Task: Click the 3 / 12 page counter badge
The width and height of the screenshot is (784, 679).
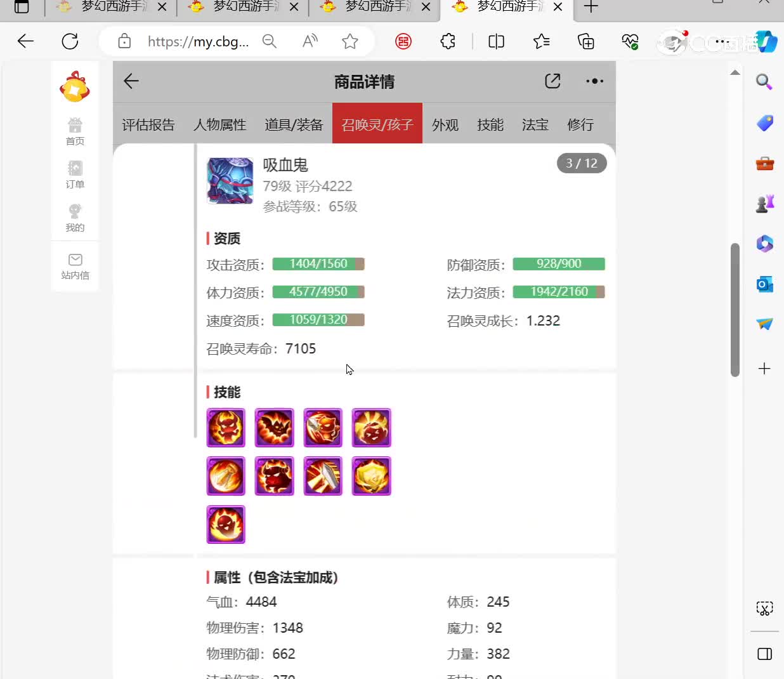Action: pos(582,163)
